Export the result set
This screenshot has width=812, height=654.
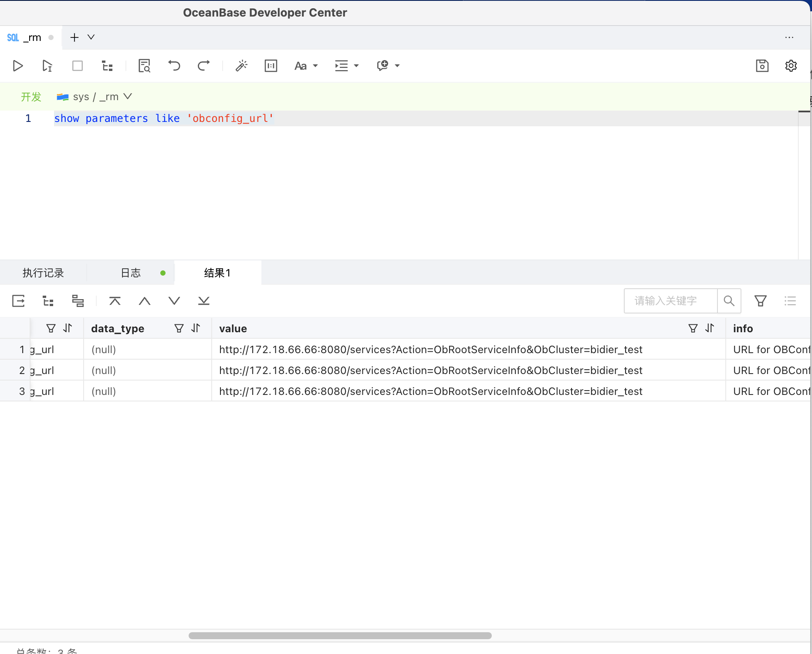(18, 301)
